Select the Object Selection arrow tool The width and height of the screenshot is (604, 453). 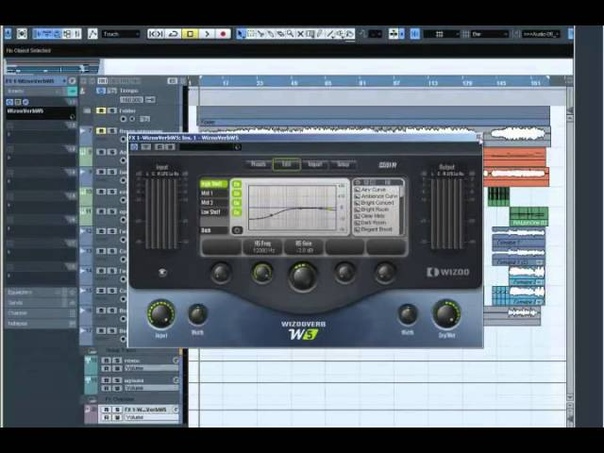[241, 34]
